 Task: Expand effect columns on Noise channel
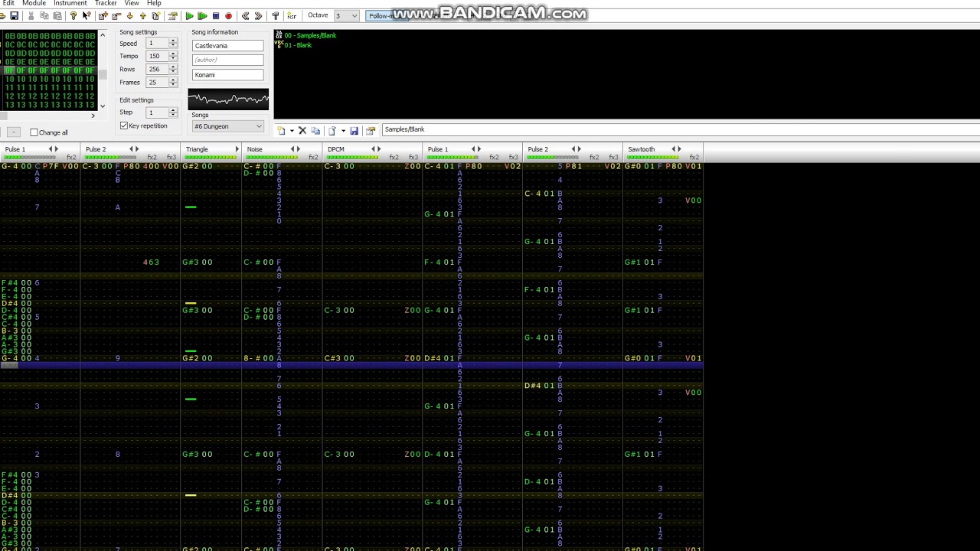[298, 149]
